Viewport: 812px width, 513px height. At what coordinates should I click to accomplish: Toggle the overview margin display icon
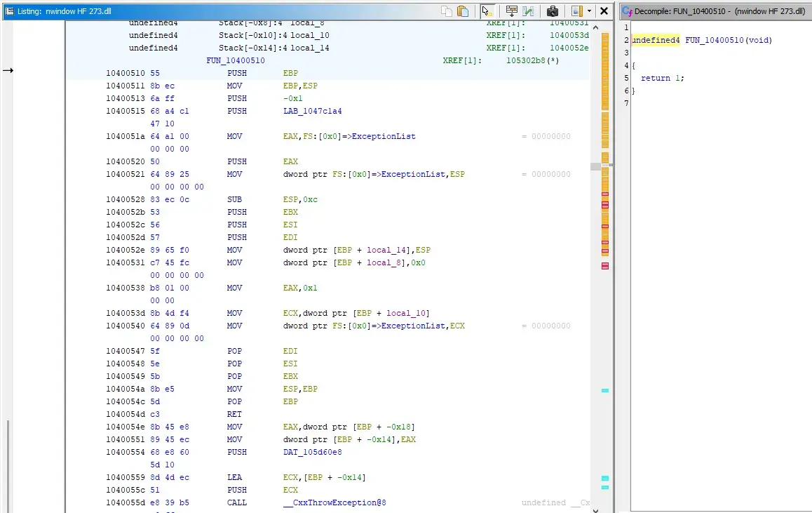(577, 11)
